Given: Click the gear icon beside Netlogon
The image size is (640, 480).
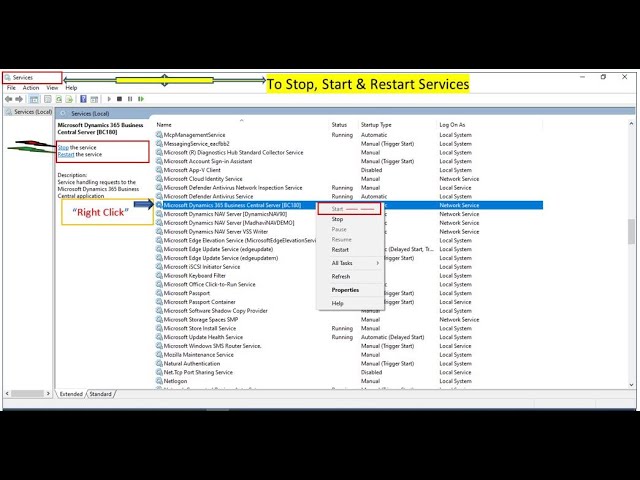Looking at the screenshot, I should pyautogui.click(x=159, y=381).
